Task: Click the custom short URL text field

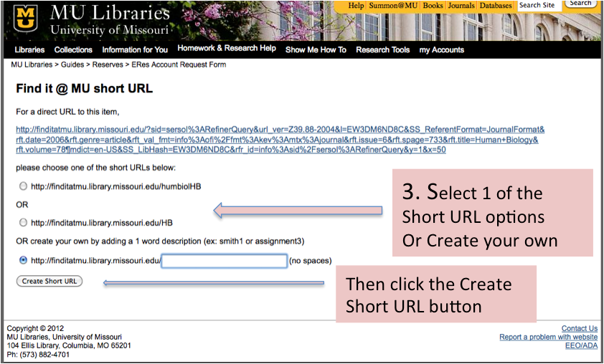Action: [x=225, y=261]
